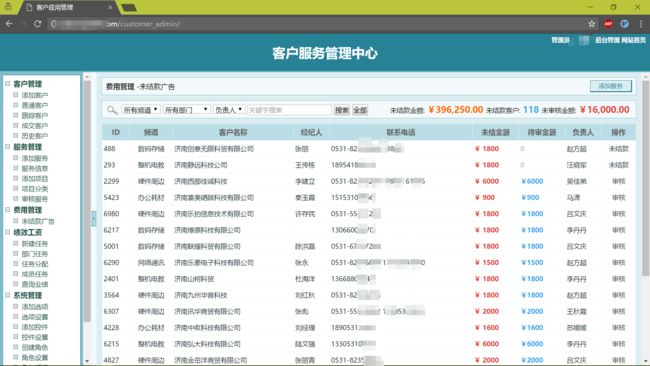Open the 所有频道 channel dropdown
Viewport: 650px width, 366px height.
coord(140,110)
